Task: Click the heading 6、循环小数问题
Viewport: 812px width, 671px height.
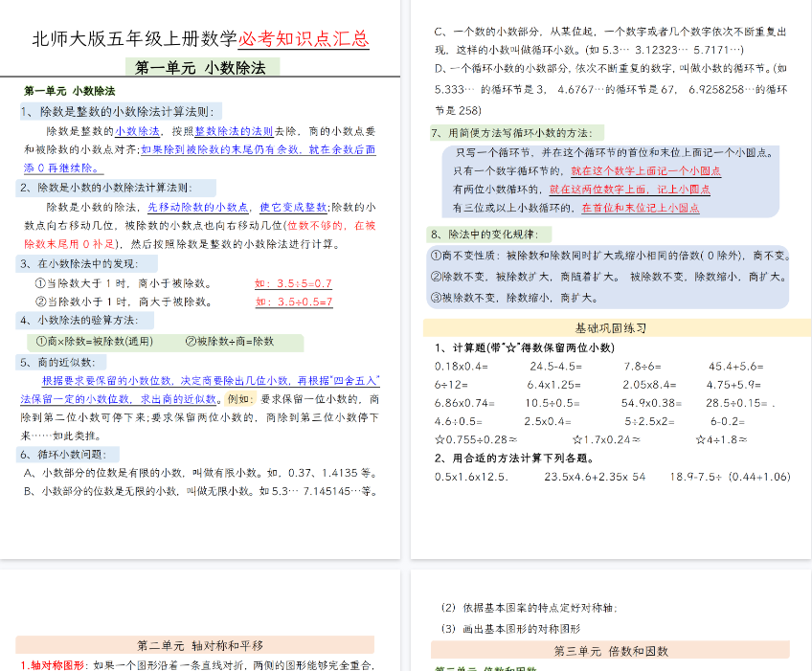Action: coord(69,454)
